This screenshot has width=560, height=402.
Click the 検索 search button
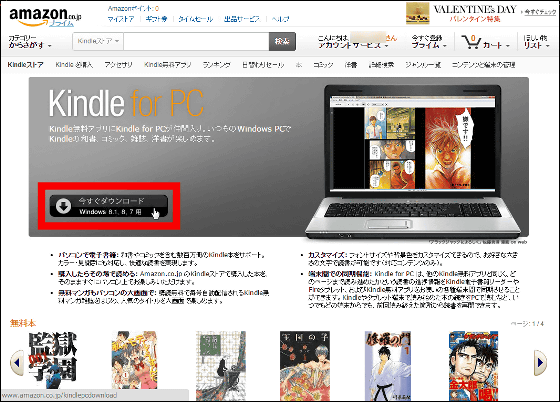click(282, 41)
